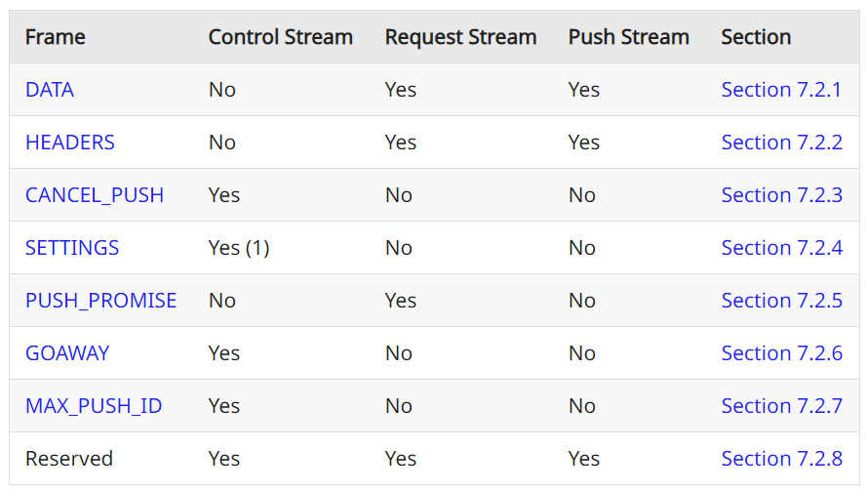The image size is (868, 492).
Task: Go to Section 7.2.7
Action: 781,406
